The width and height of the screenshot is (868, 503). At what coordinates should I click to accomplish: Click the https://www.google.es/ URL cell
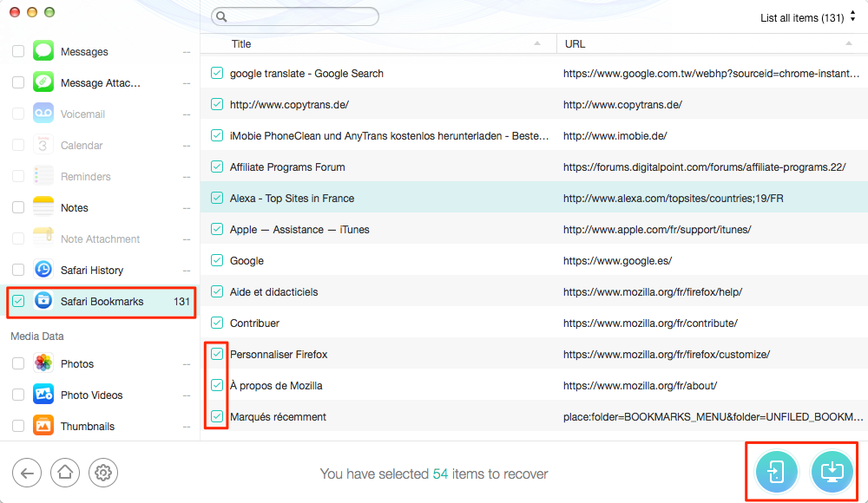pos(617,261)
